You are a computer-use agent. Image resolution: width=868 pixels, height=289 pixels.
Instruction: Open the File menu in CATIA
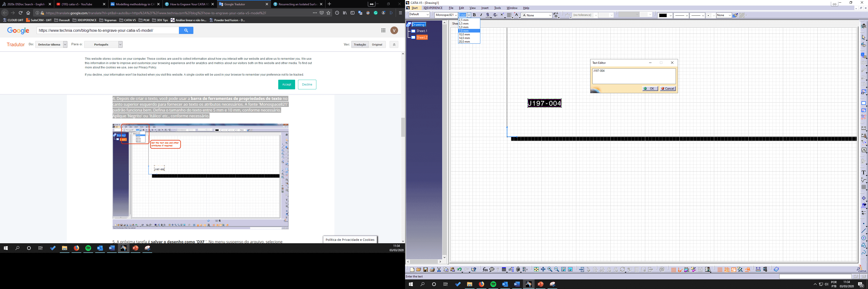tap(451, 8)
